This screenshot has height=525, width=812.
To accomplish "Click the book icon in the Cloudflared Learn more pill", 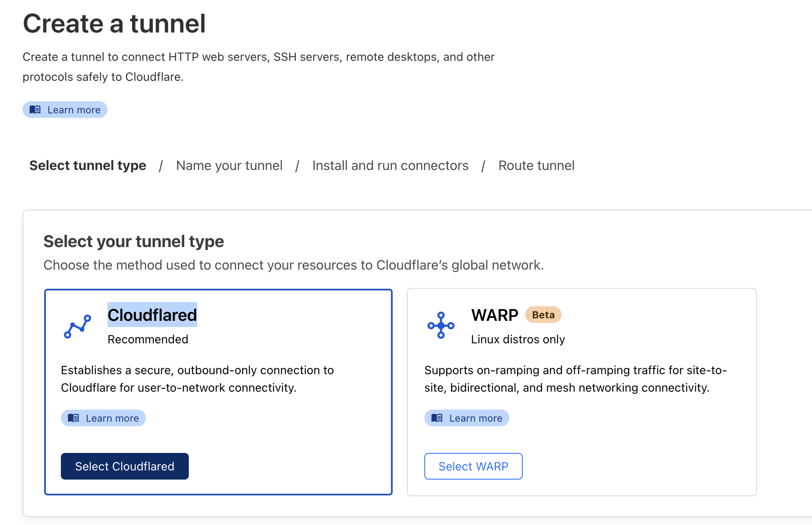I will click(x=73, y=418).
